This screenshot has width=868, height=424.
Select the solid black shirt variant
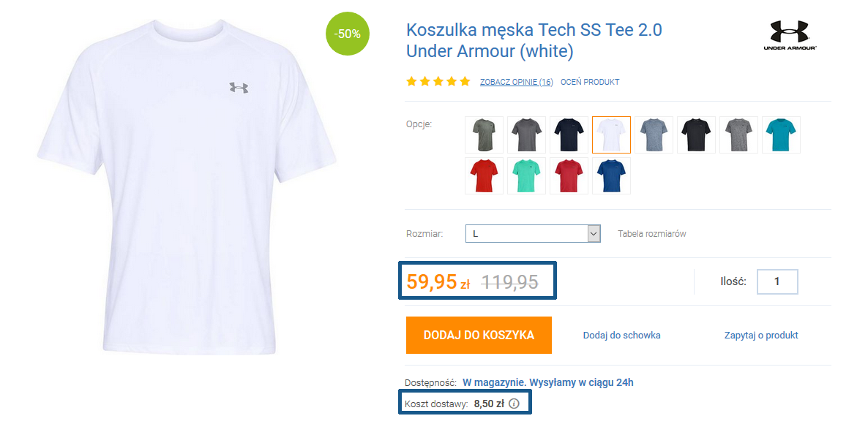tap(696, 135)
